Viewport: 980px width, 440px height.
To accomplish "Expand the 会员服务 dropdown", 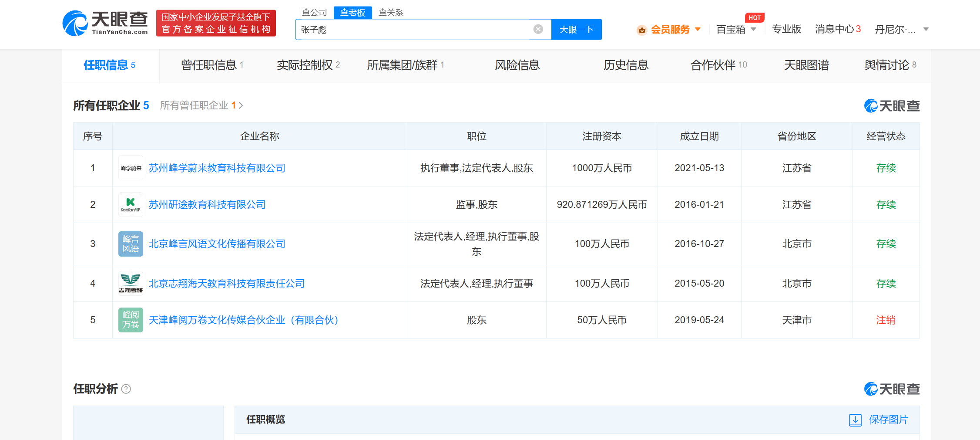I will point(698,30).
